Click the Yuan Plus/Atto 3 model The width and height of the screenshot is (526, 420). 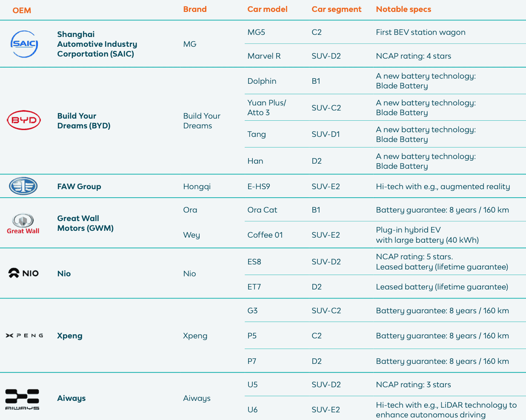[x=266, y=108]
